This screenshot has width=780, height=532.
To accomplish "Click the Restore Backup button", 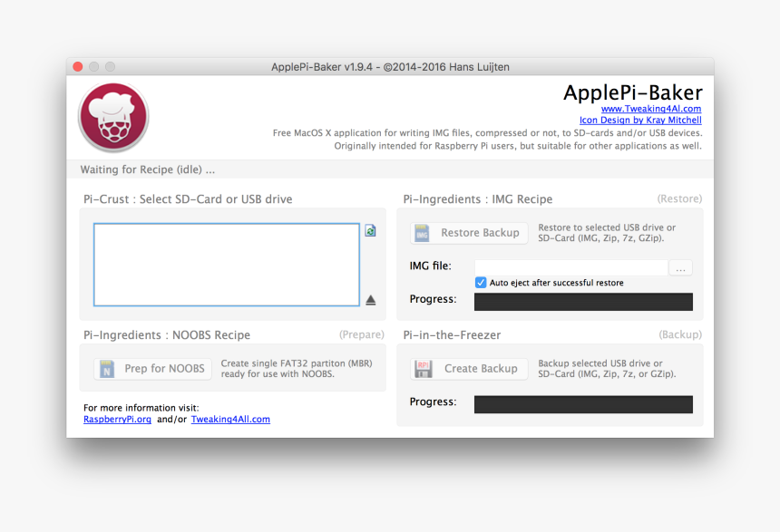I will tap(469, 233).
